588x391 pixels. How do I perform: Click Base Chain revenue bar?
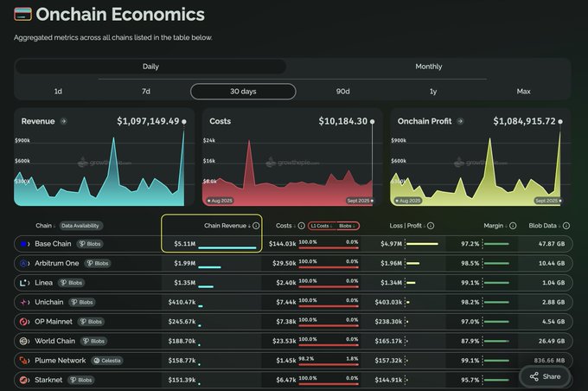point(227,247)
